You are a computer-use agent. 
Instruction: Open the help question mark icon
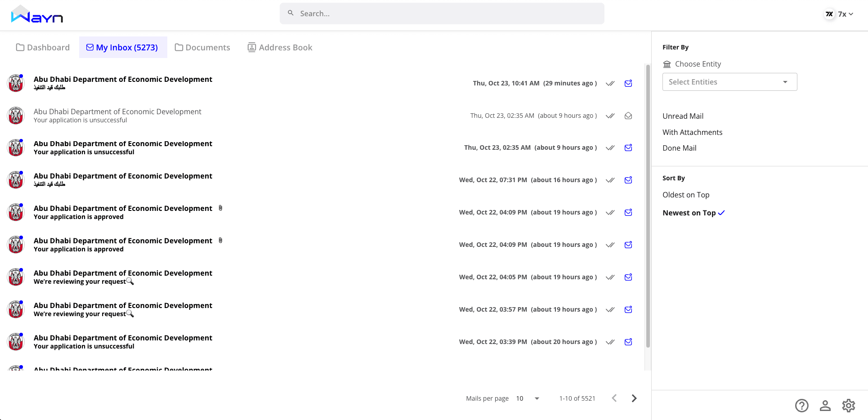[801, 406]
